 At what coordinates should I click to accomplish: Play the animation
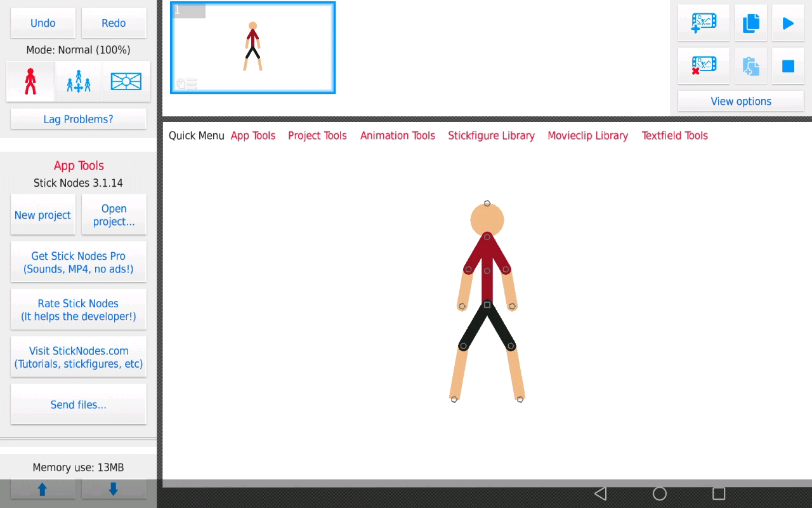(788, 23)
